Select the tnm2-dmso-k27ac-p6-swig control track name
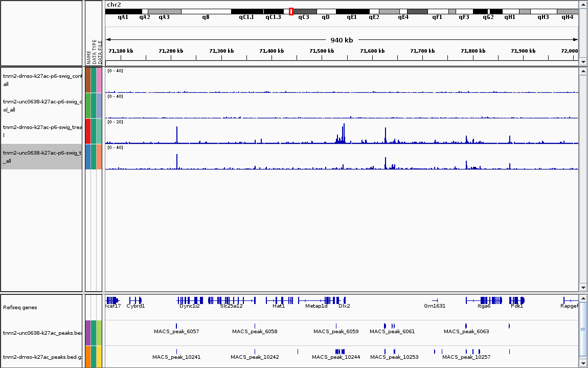This screenshot has height=368, width=588. click(x=42, y=80)
